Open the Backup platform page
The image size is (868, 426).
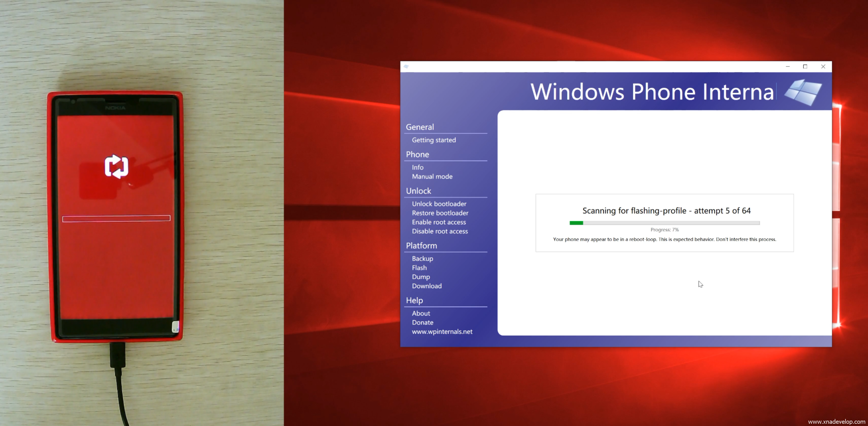422,259
